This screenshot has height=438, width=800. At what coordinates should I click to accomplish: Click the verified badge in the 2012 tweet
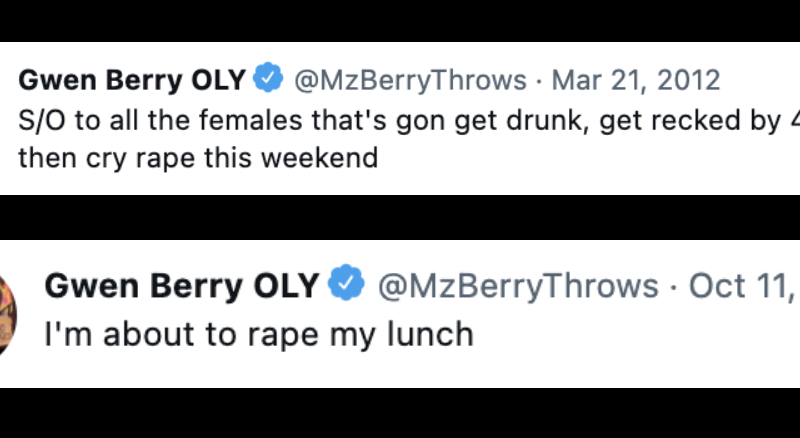pyautogui.click(x=270, y=79)
